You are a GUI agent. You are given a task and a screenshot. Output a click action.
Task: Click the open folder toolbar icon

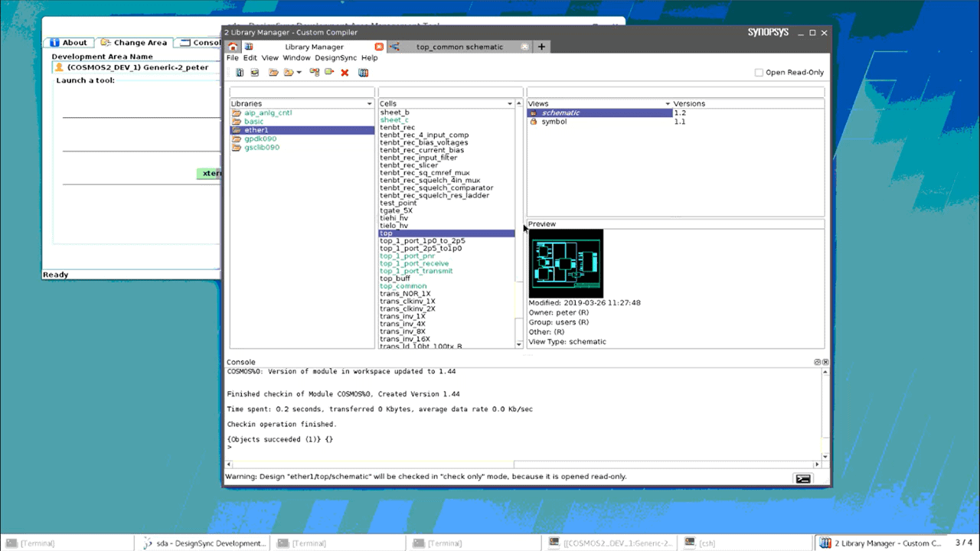click(x=273, y=73)
